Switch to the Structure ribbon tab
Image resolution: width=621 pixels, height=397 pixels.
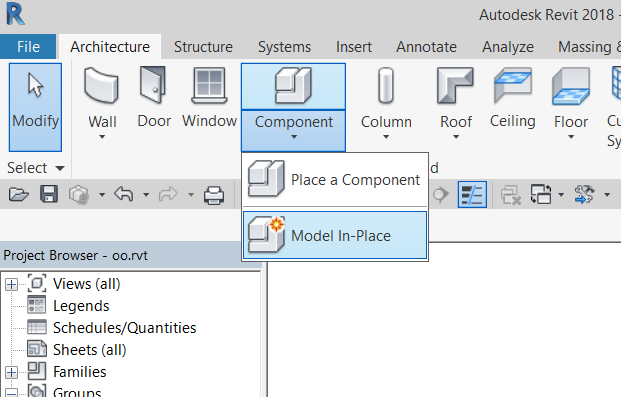tap(203, 47)
